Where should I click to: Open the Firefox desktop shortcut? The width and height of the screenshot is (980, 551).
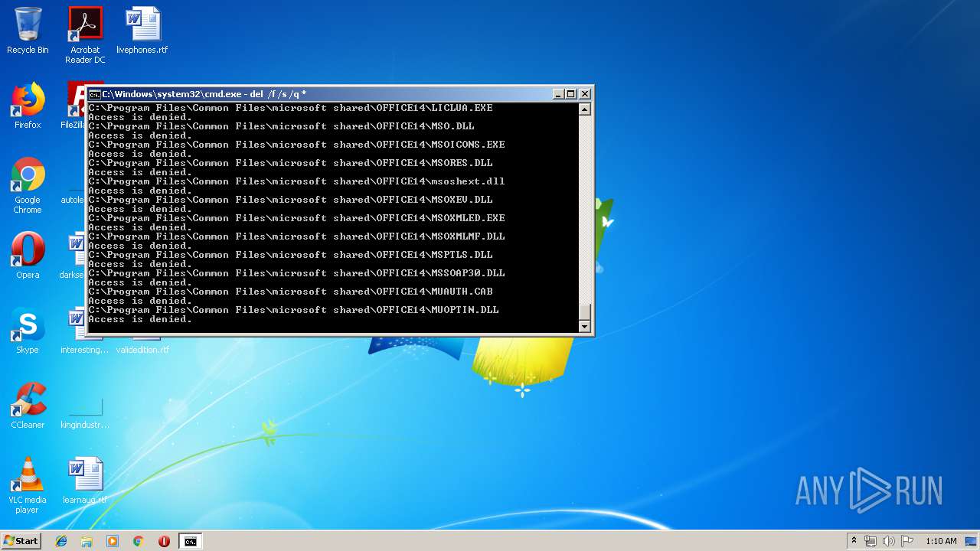28,106
